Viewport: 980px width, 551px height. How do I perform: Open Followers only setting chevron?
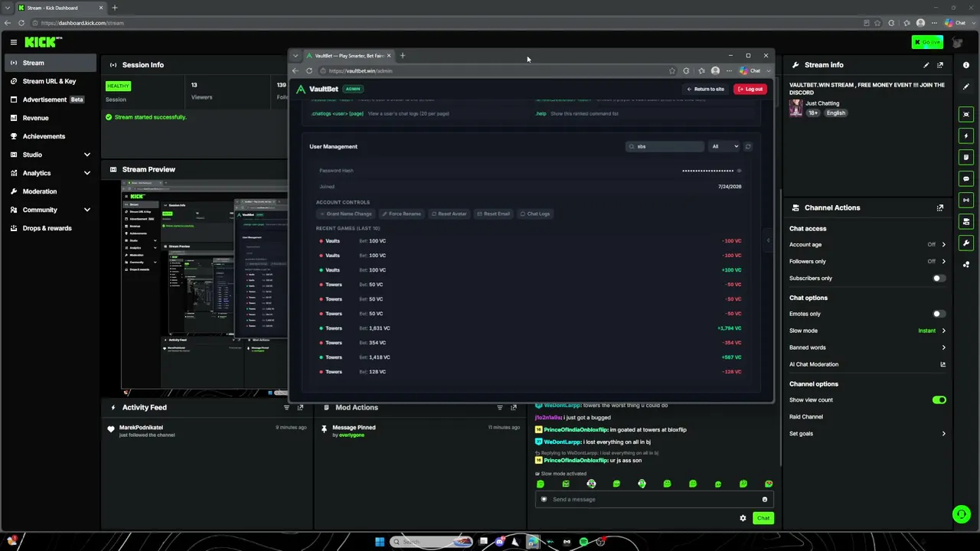click(943, 262)
